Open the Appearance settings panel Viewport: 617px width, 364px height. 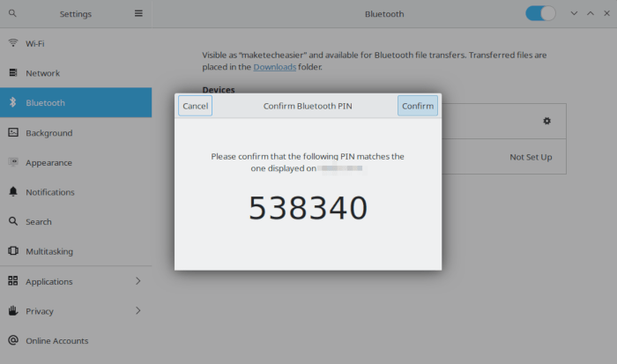tap(76, 162)
